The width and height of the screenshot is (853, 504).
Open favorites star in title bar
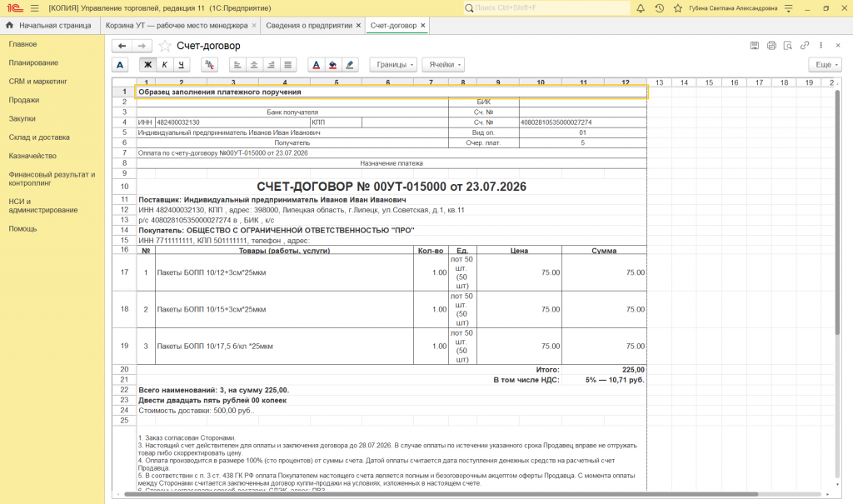click(x=678, y=8)
